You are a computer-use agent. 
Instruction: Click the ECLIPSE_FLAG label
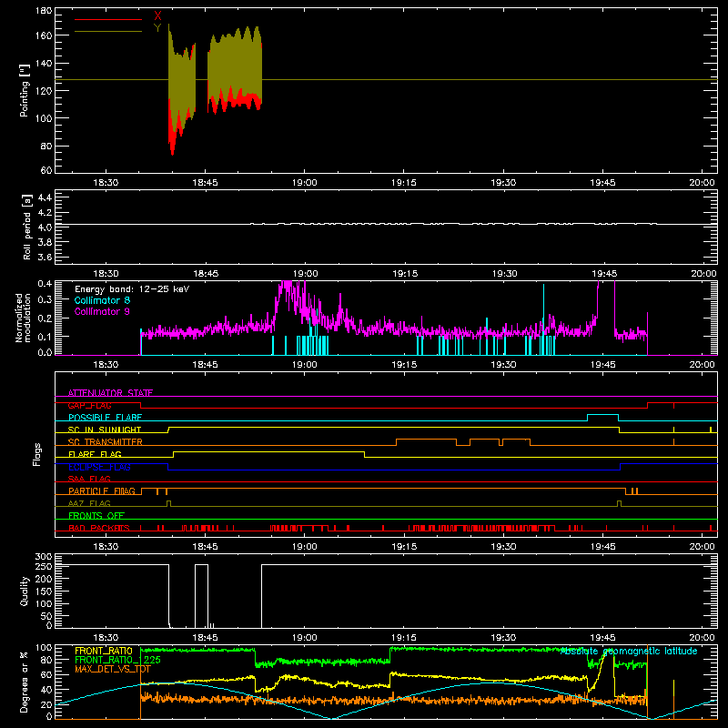[99, 467]
